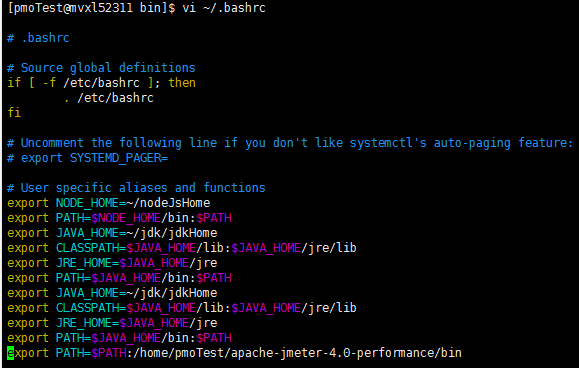Place cursor on the 'fi' keyword

[14, 113]
